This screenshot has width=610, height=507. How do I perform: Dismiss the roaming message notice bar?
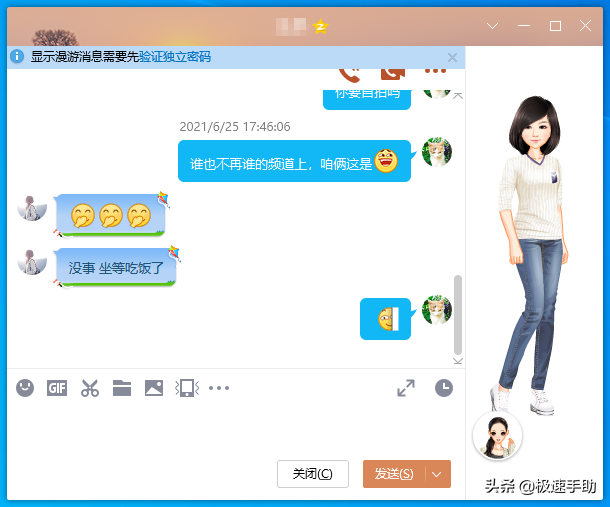[x=452, y=58]
